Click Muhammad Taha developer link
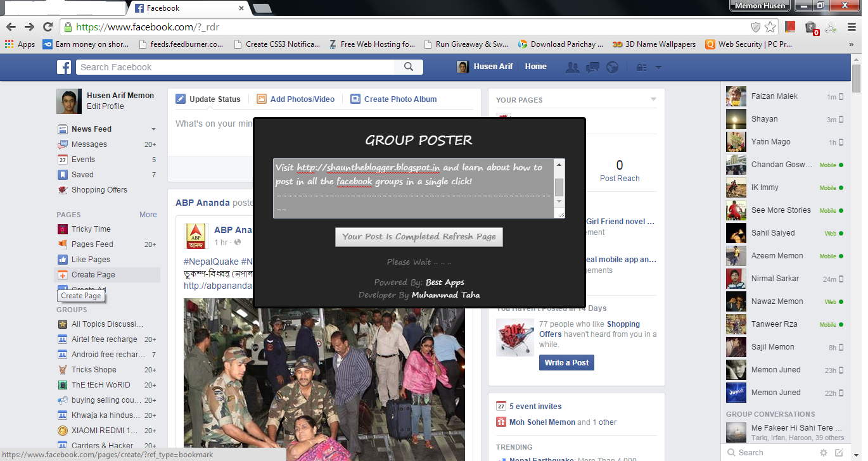This screenshot has width=868, height=461. coord(445,295)
